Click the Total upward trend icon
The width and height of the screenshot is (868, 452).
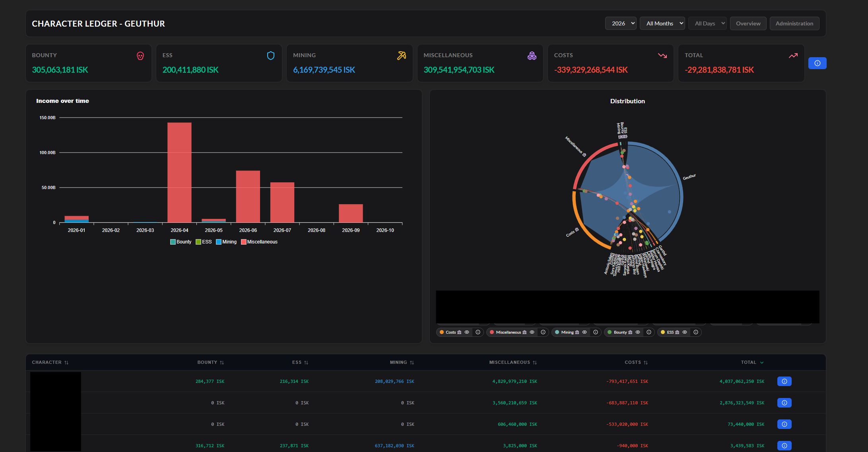point(793,56)
